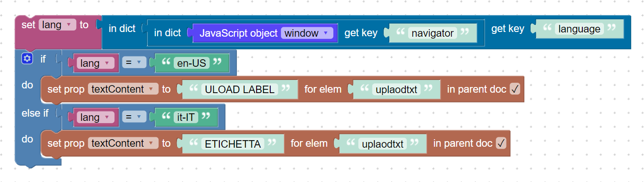Edit the en-US text value

pos(191,63)
